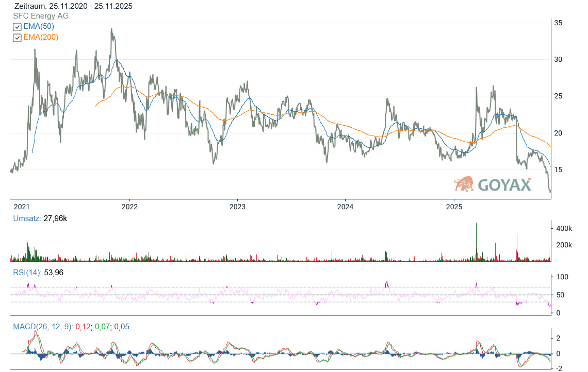Screen dimensions: 588x372
Task: Open the MACD(26, 12, 9) indicator label
Action: 42,326
